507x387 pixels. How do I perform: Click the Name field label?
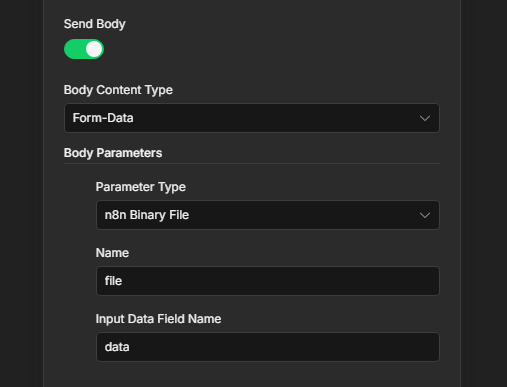(112, 253)
